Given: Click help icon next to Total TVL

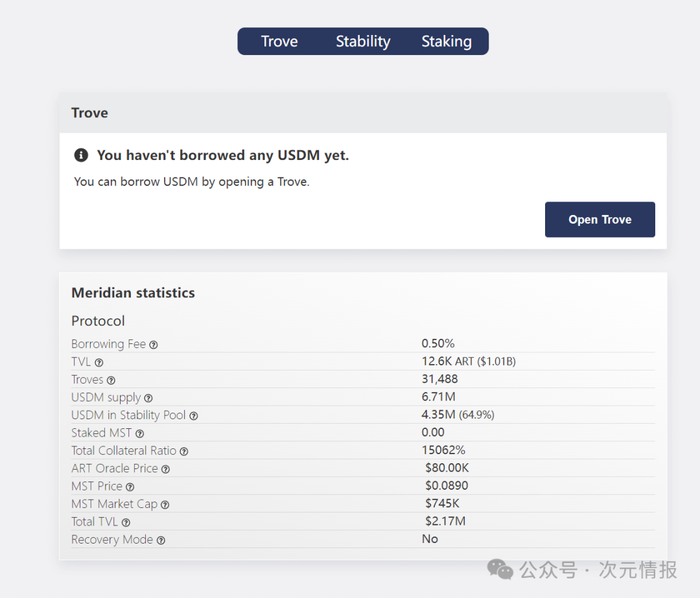Looking at the screenshot, I should (126, 522).
